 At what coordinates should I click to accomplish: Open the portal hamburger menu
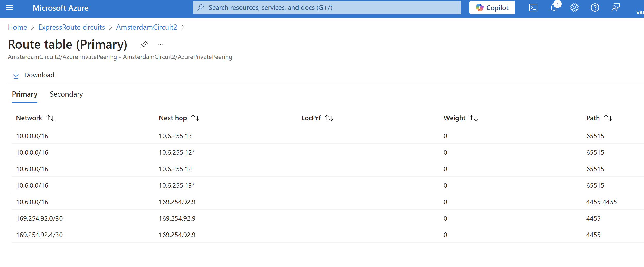point(10,8)
